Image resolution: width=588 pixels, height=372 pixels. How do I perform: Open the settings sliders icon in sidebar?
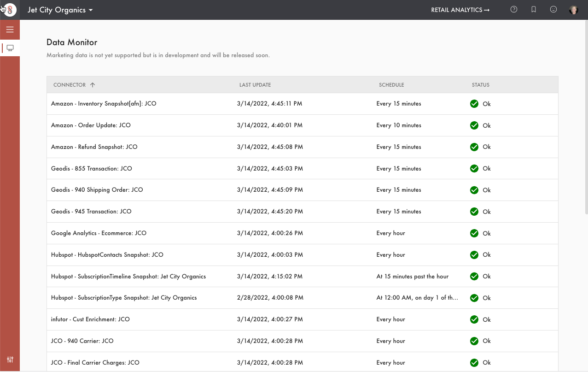[x=10, y=360]
